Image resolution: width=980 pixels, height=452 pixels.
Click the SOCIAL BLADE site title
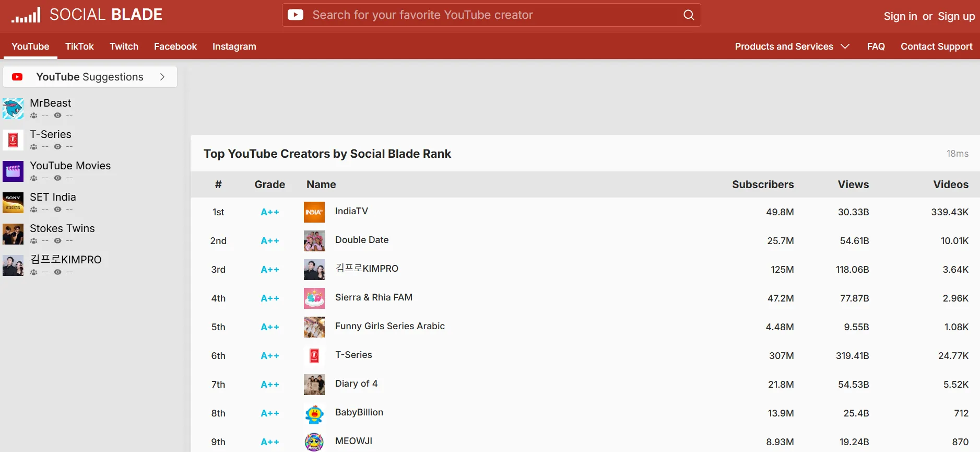click(x=106, y=15)
